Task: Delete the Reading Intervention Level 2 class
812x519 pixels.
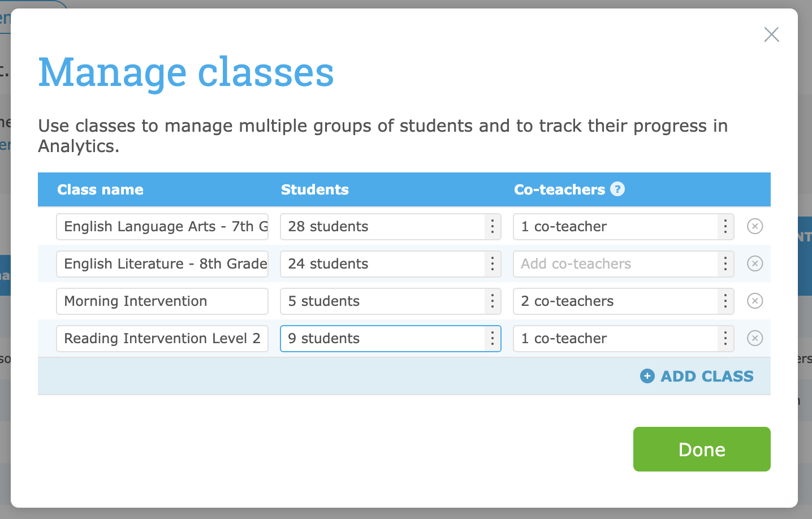Action: [755, 339]
